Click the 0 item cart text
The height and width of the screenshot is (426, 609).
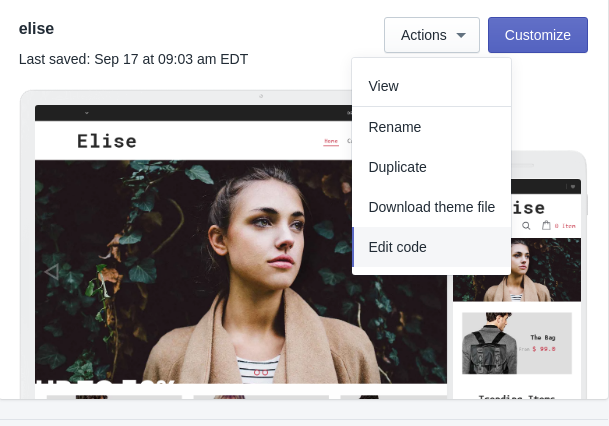pos(565,227)
